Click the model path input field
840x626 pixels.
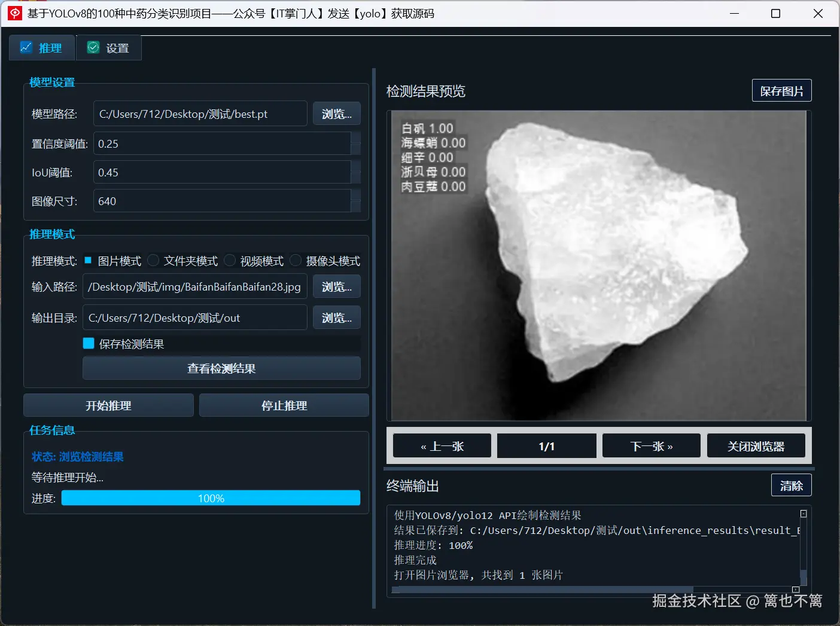tap(200, 113)
